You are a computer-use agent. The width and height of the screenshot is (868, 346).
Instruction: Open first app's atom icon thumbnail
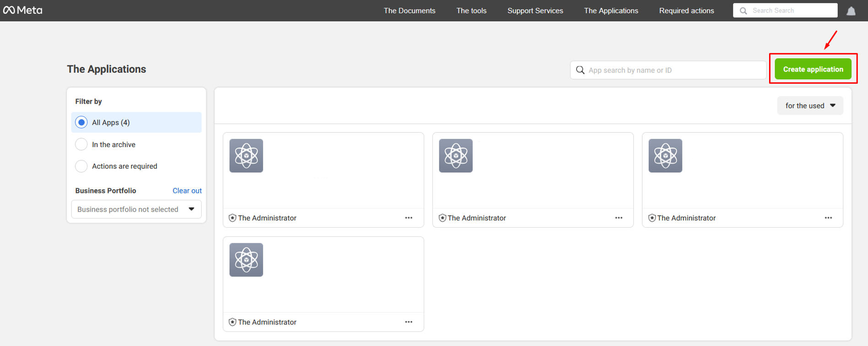[x=246, y=156]
